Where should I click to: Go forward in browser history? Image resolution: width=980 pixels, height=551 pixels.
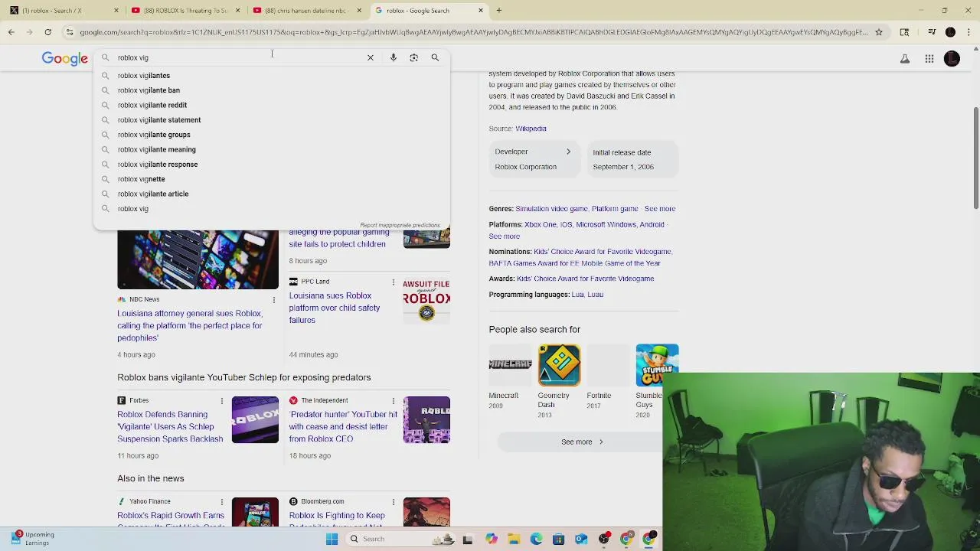tap(29, 32)
